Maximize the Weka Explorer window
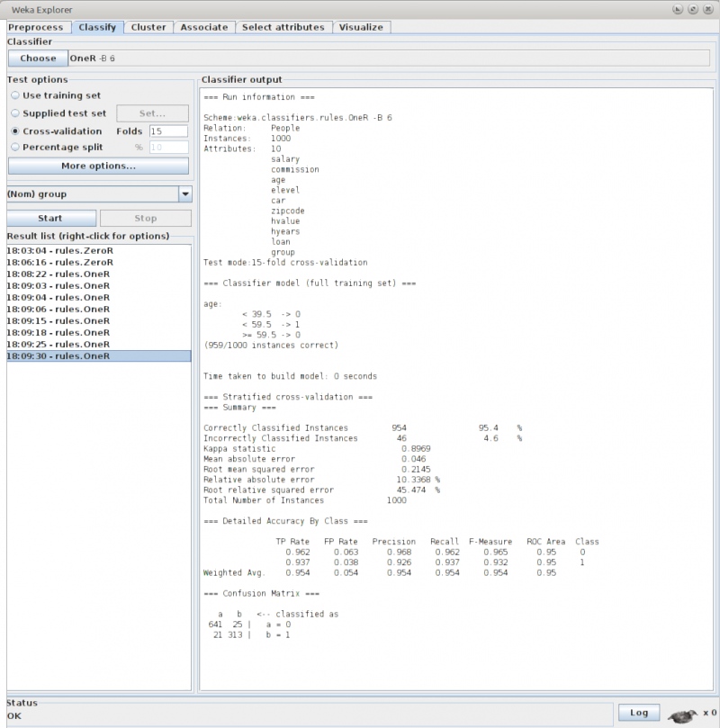Image resolution: width=720 pixels, height=728 pixels. (x=693, y=9)
